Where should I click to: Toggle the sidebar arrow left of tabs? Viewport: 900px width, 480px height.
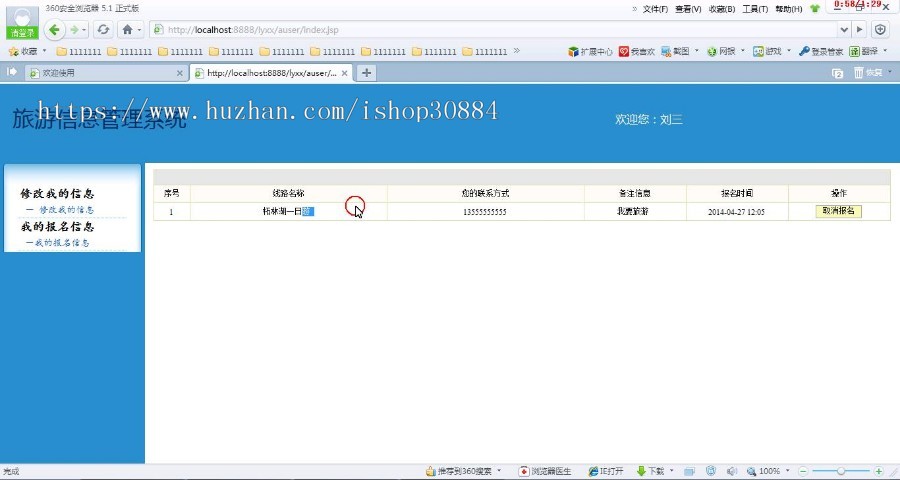[11, 72]
